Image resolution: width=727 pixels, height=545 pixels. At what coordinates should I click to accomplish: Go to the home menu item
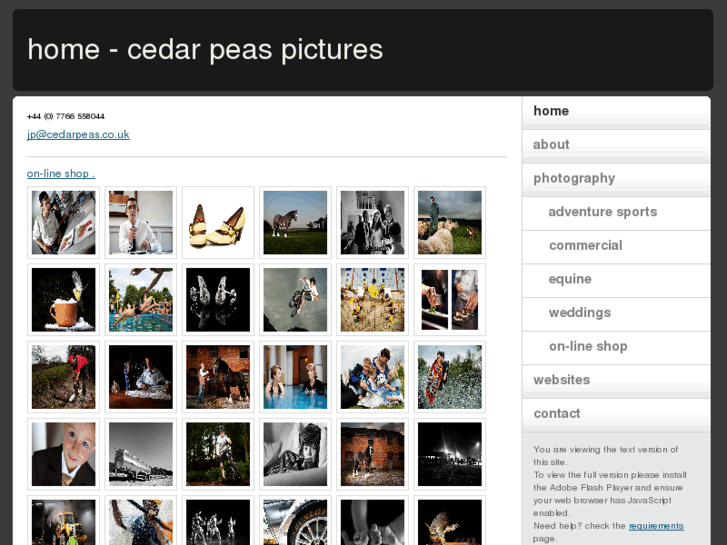point(551,111)
